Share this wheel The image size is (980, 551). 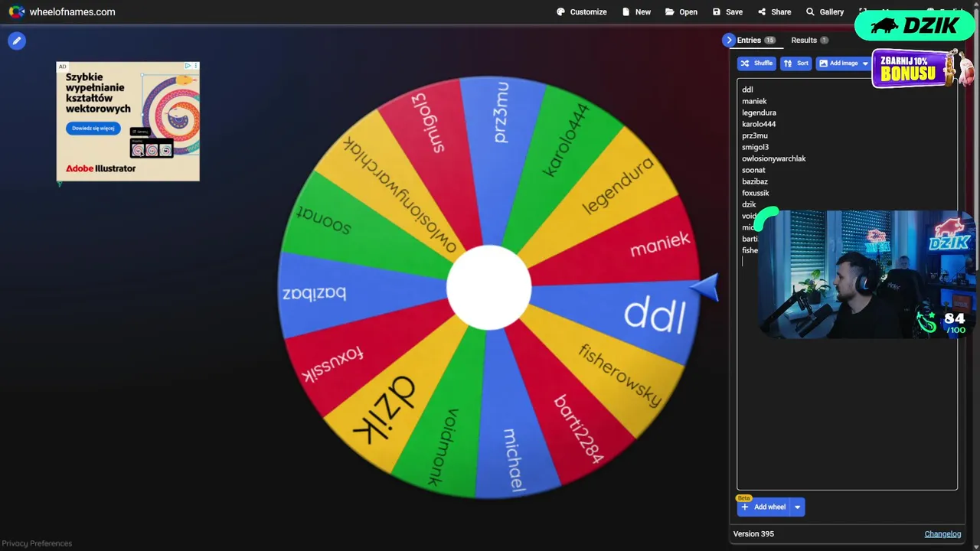(774, 11)
